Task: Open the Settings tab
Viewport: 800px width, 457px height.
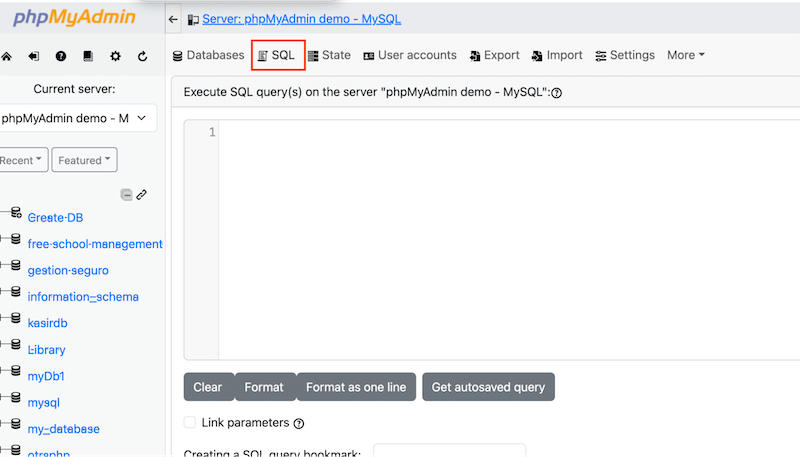Action: coord(625,55)
